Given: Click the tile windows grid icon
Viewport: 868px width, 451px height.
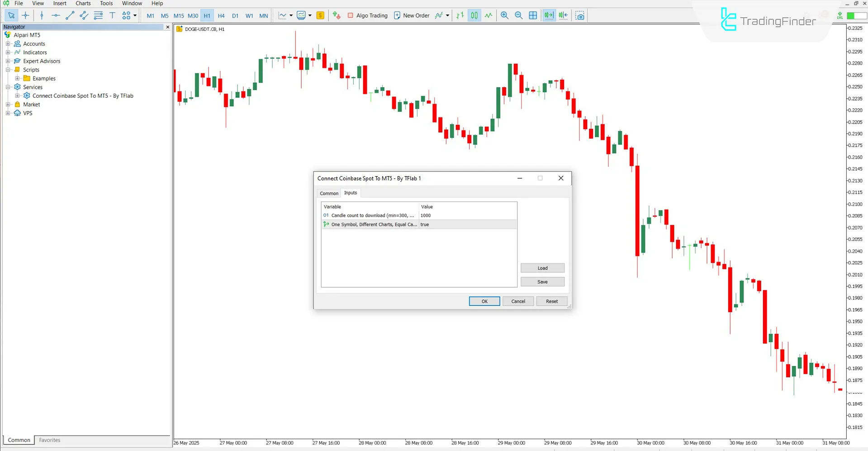Looking at the screenshot, I should coord(533,15).
